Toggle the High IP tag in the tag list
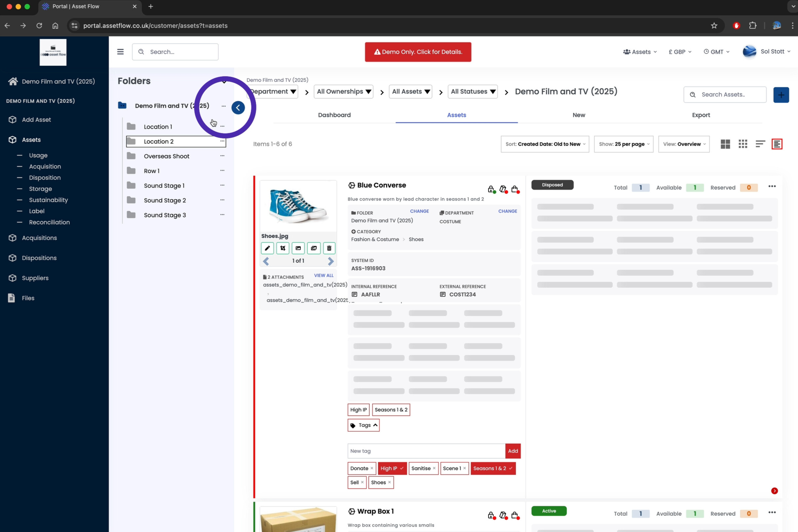Screen dimensions: 798x532 tap(392, 468)
